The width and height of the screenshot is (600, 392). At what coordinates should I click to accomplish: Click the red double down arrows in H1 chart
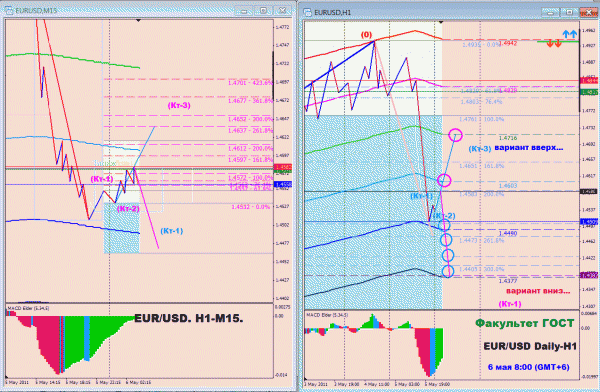(x=554, y=44)
